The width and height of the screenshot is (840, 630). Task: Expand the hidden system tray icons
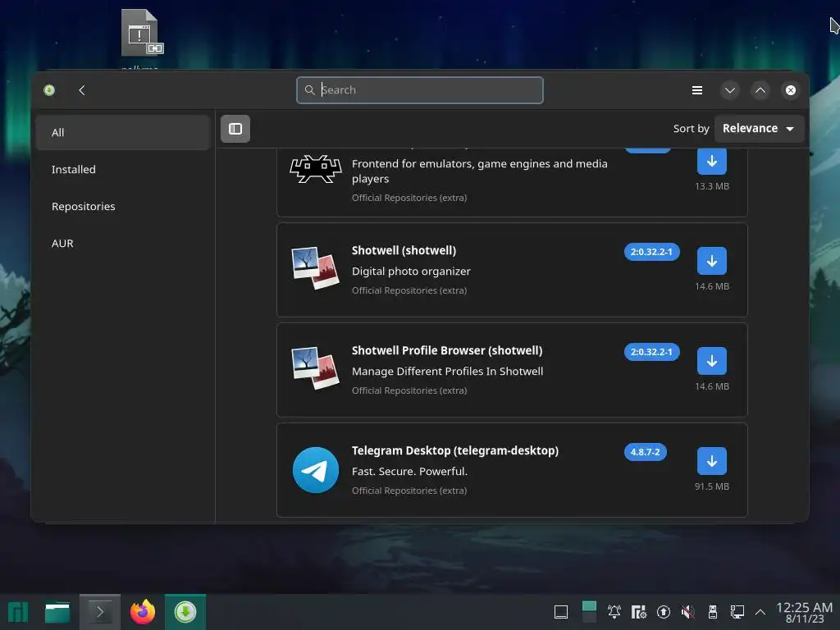(760, 612)
